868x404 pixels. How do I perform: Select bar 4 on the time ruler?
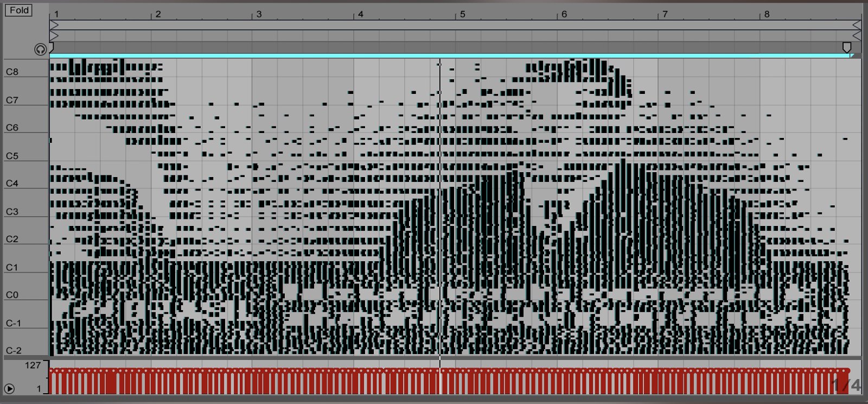click(360, 14)
